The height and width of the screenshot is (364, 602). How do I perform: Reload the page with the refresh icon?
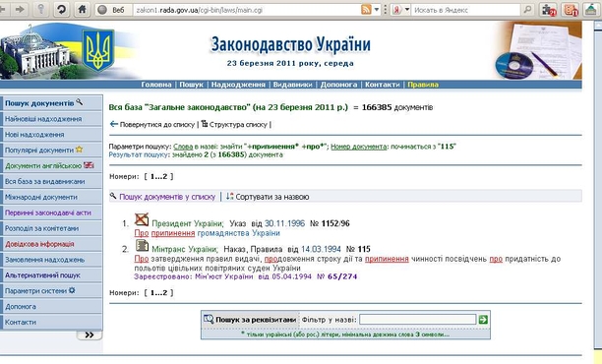61,9
